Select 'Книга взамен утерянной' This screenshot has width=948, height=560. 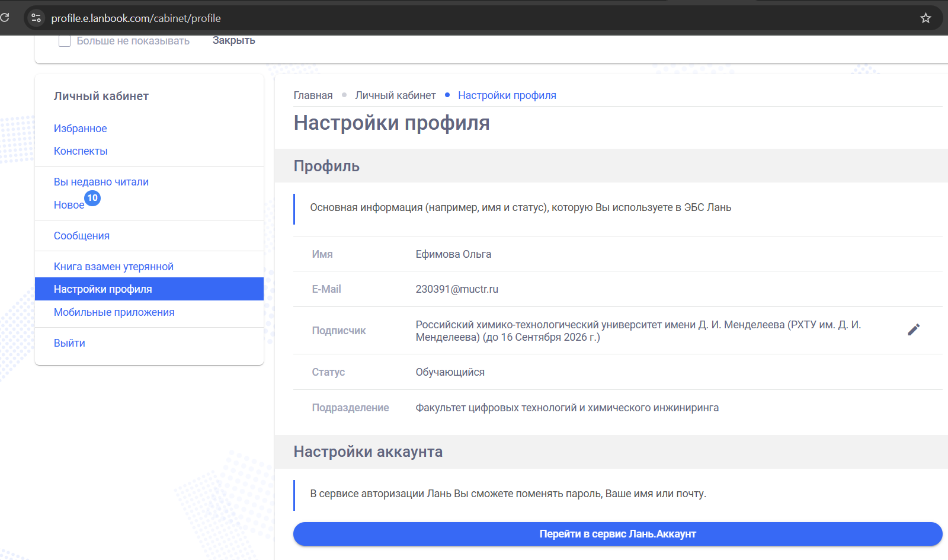coord(113,267)
